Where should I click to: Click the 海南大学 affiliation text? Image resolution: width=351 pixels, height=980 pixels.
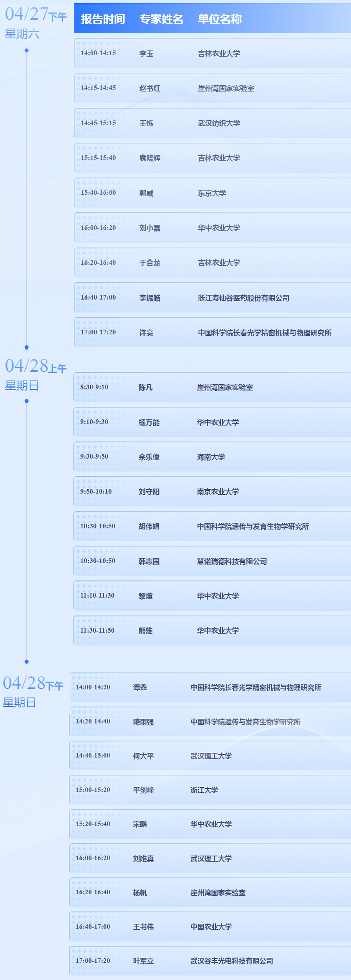pos(211,457)
